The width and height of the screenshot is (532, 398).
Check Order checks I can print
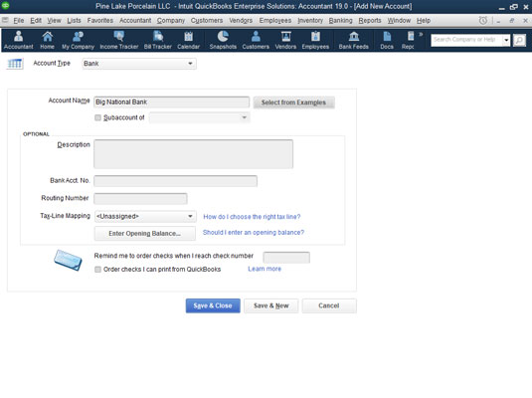pos(97,270)
